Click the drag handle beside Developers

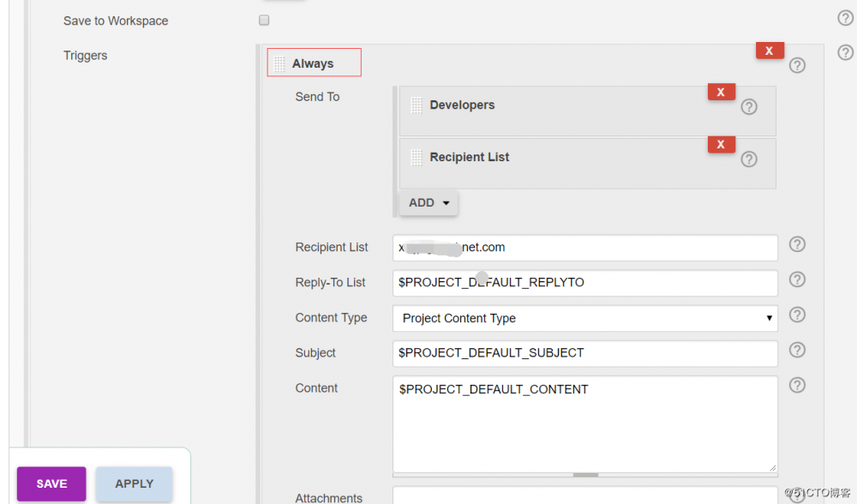416,105
